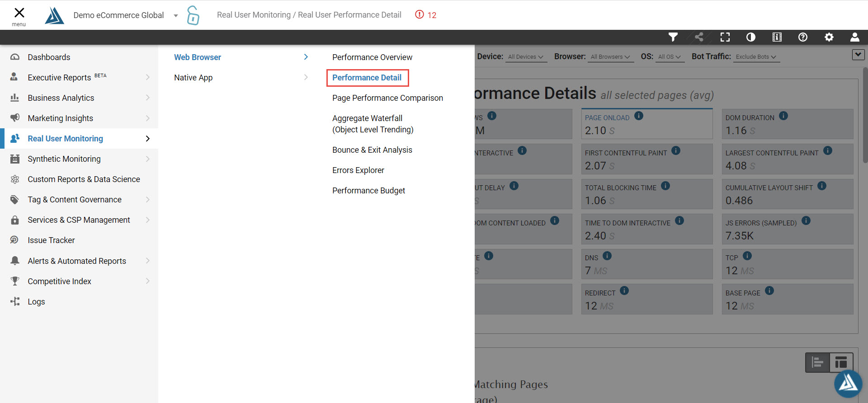Open the alerts indicator showing 12

click(425, 15)
